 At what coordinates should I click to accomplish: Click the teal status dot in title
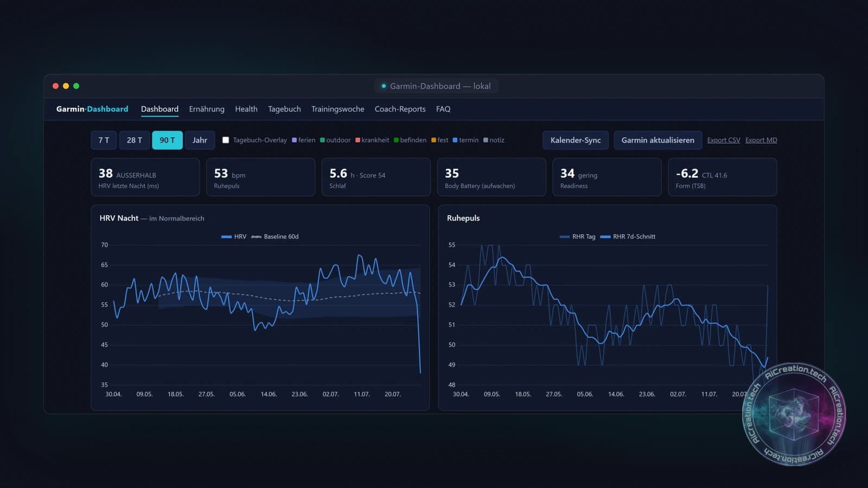click(384, 86)
